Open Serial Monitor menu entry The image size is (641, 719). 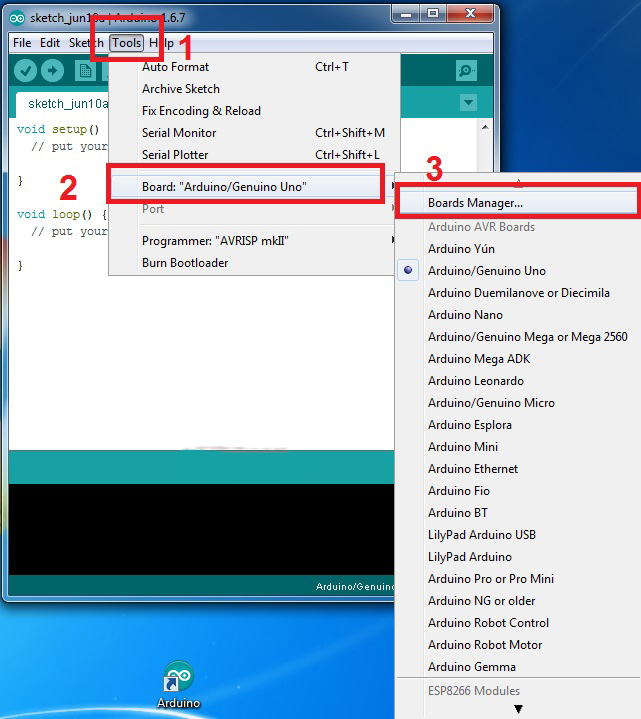(254, 133)
